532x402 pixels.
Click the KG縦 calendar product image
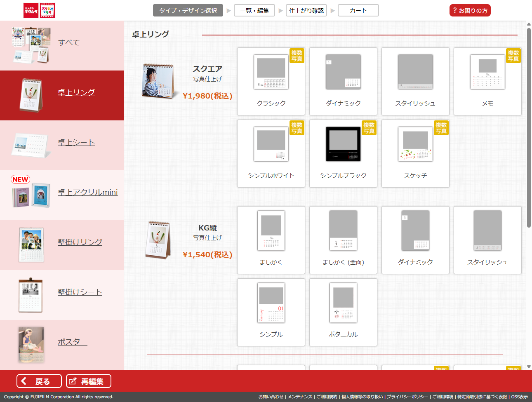[158, 240]
